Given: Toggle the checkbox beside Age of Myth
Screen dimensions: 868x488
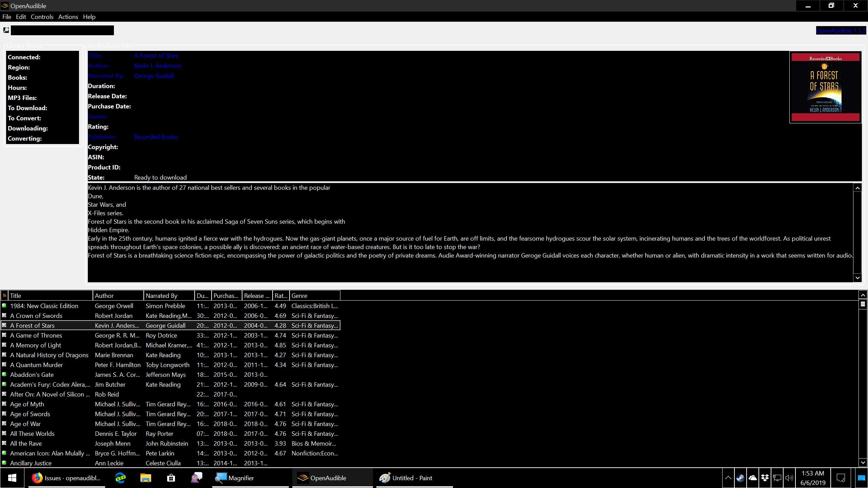Looking at the screenshot, I should click(x=4, y=404).
